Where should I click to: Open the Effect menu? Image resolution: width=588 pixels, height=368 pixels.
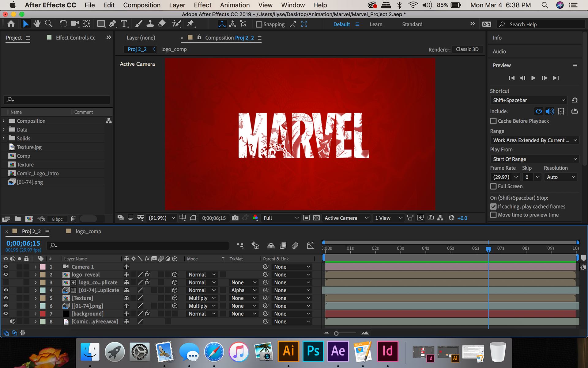pos(202,5)
